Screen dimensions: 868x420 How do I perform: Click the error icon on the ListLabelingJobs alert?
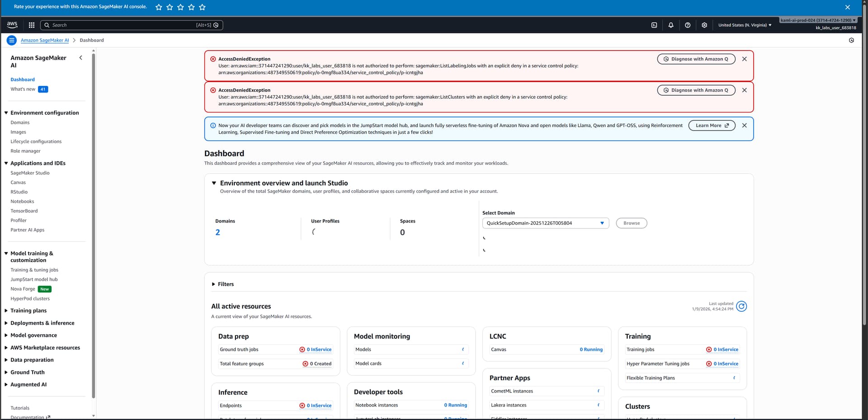point(213,59)
